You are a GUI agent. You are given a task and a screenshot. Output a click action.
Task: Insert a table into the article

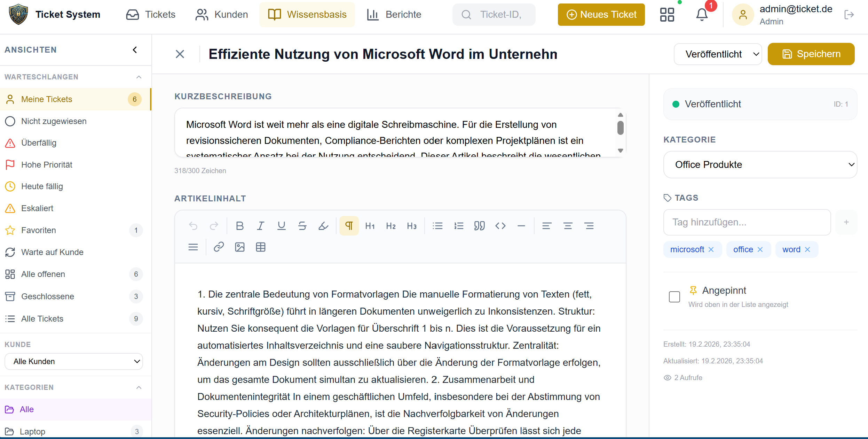point(261,247)
